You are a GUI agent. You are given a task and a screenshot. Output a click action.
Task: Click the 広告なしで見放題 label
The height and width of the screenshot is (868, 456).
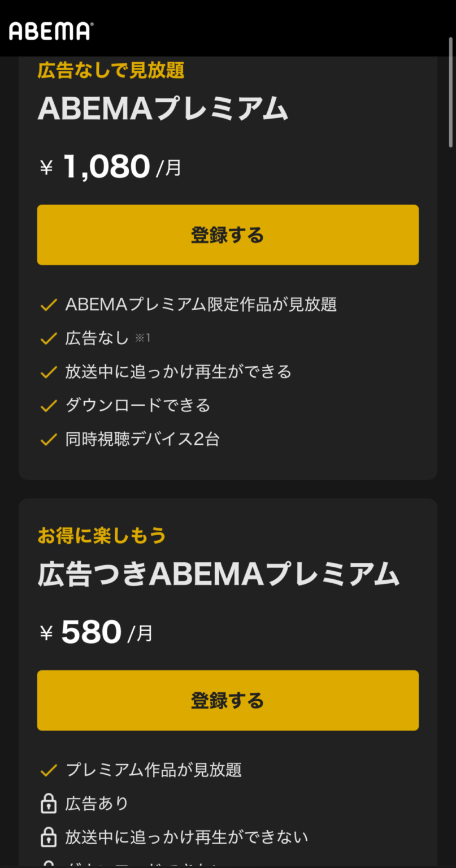pos(110,71)
